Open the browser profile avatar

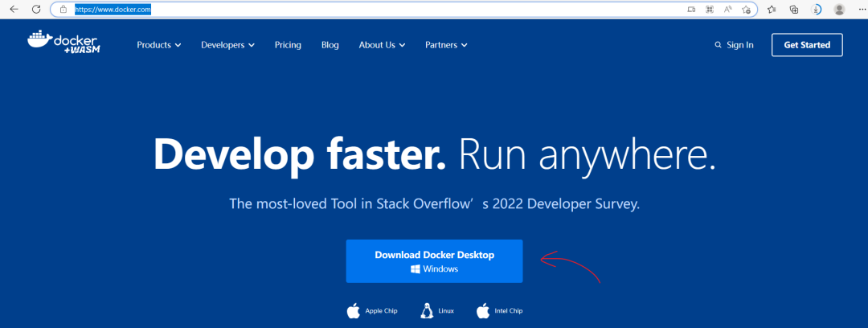click(x=839, y=10)
